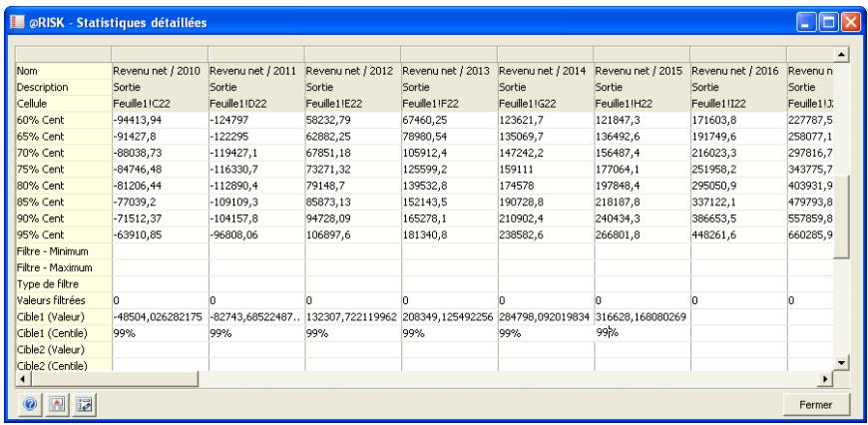Select the Revenu net / 2010 column header
868x425 pixels.
click(158, 71)
